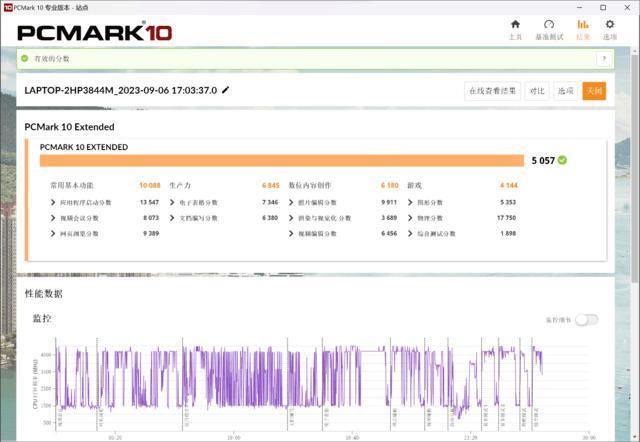Click the orange PCMark 10 Extended score bar
Image resolution: width=640 pixels, height=442 pixels.
(x=282, y=160)
